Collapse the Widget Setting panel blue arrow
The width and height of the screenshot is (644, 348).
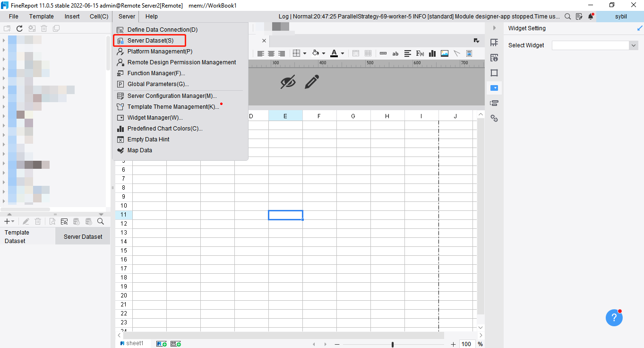pos(640,28)
